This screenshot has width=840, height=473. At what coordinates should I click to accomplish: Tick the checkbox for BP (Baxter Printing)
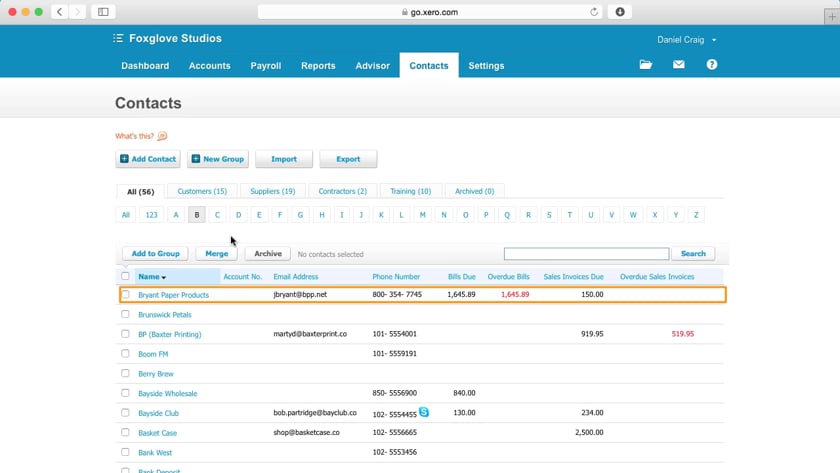pos(125,334)
